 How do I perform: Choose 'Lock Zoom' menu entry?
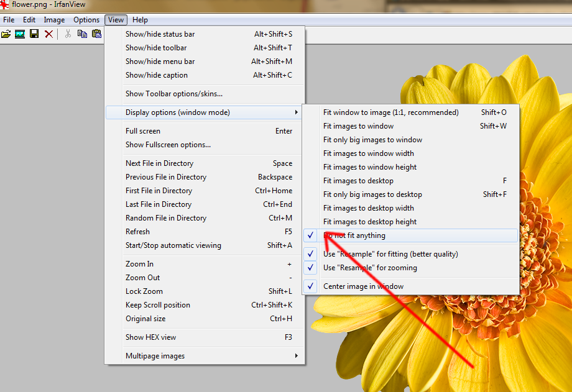(x=205, y=291)
